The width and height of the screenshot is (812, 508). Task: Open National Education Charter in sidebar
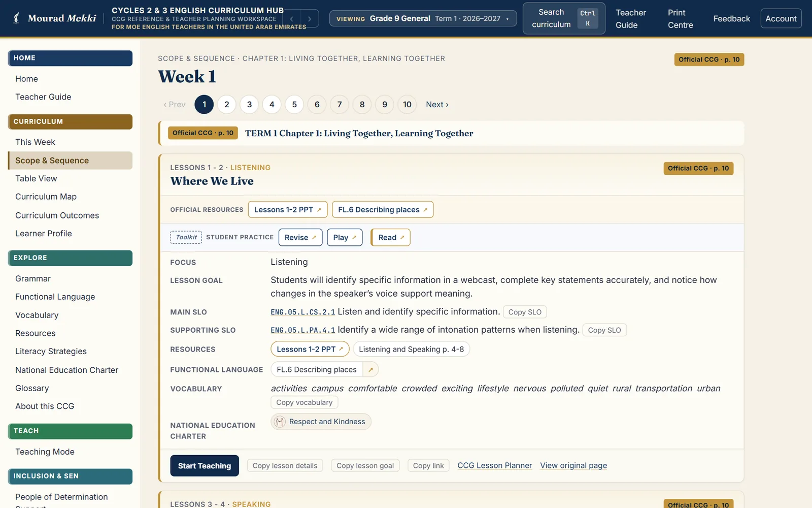pos(66,370)
